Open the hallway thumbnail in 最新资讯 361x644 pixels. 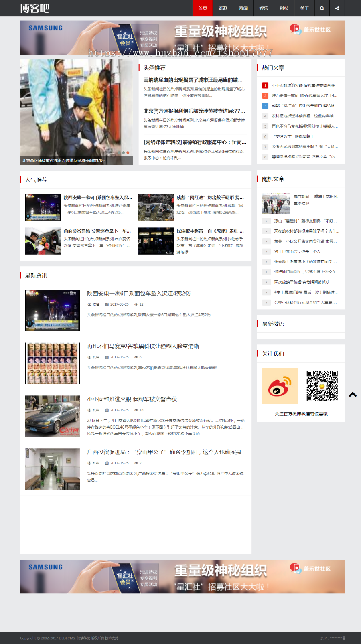52,469
